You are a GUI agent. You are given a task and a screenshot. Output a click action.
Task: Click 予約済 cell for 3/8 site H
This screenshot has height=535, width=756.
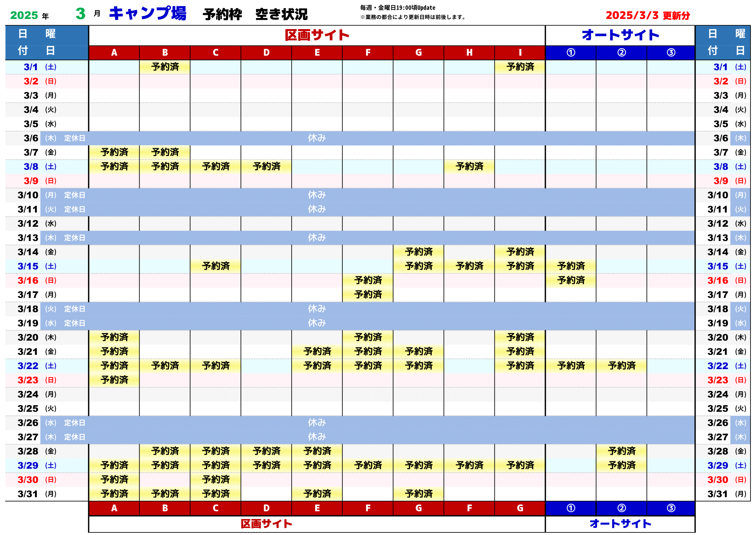[469, 167]
